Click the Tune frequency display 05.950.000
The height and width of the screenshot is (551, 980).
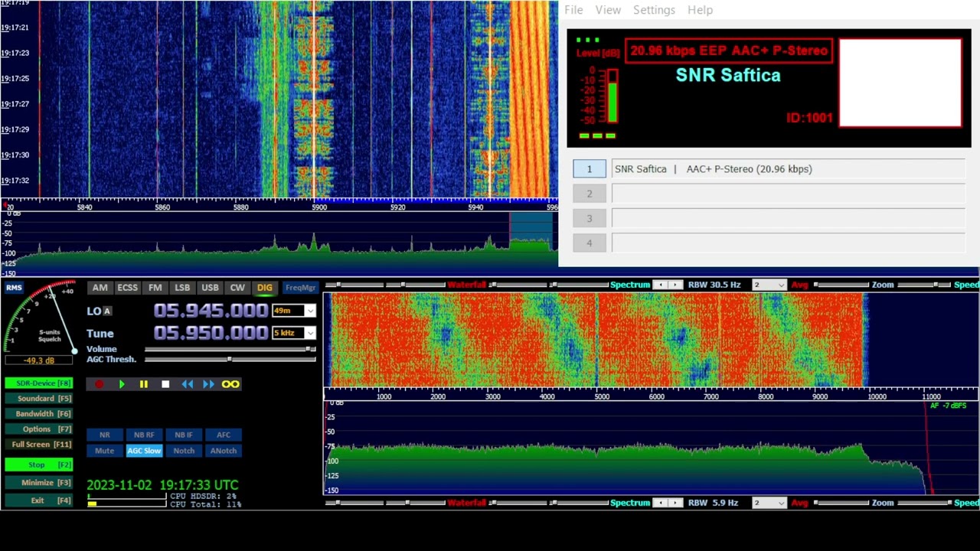pyautogui.click(x=211, y=333)
